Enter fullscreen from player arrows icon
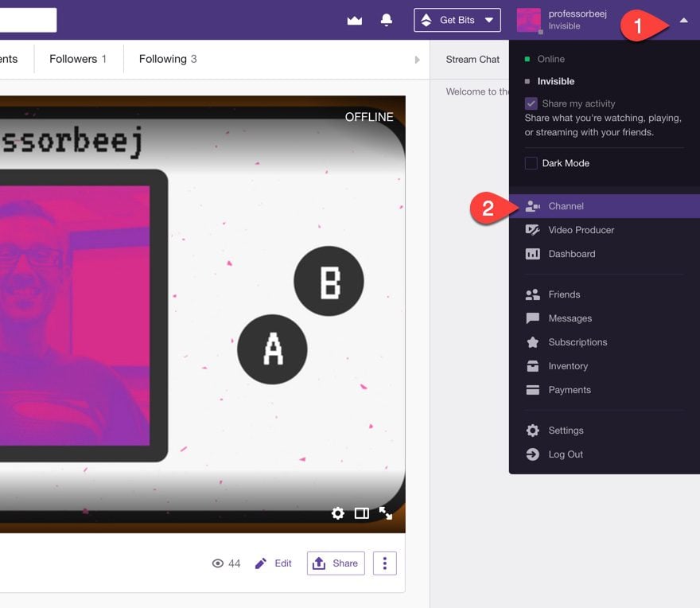This screenshot has width=700, height=608. (386, 513)
